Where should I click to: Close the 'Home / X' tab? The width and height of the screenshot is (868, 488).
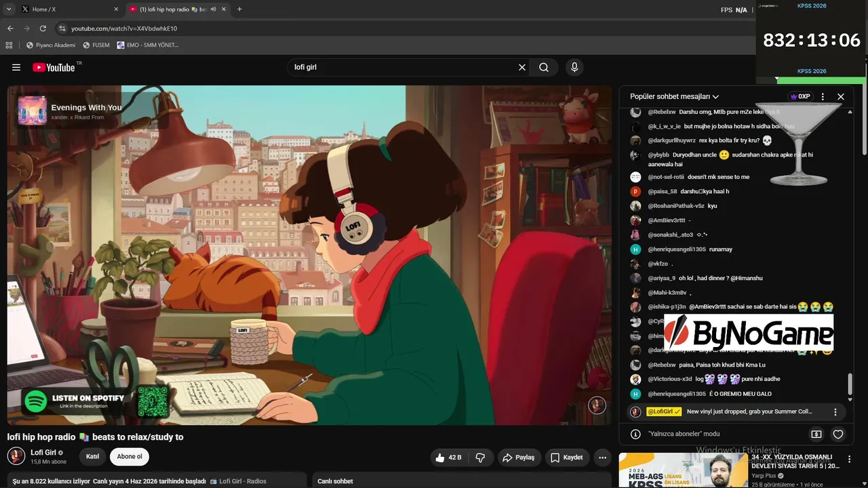pos(116,9)
